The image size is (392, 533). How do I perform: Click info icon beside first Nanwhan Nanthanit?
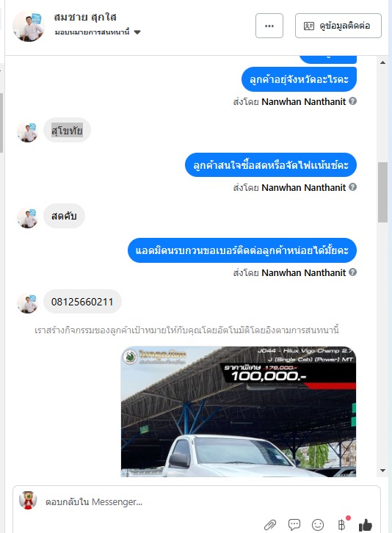click(x=353, y=101)
